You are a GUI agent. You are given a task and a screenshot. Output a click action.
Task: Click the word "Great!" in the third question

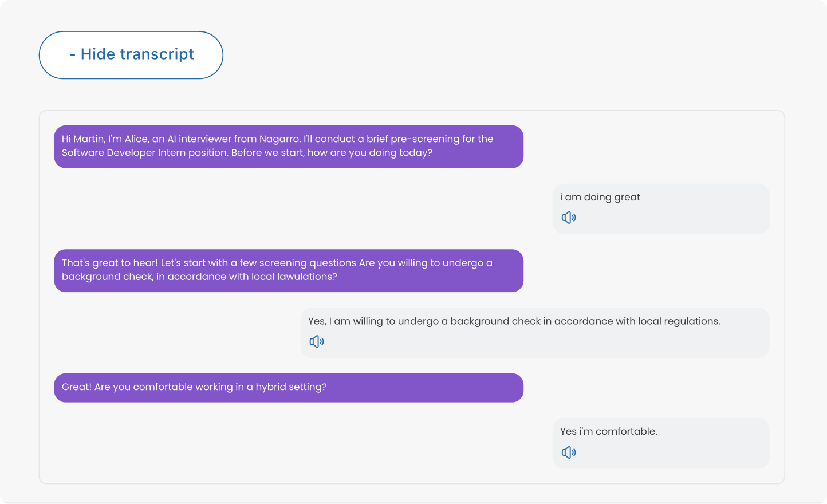tap(77, 387)
